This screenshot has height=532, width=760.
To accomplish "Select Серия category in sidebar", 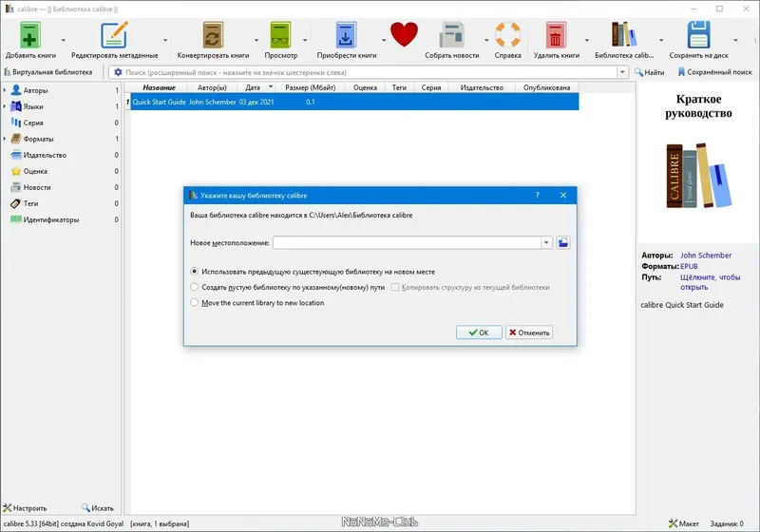I will pyautogui.click(x=33, y=123).
